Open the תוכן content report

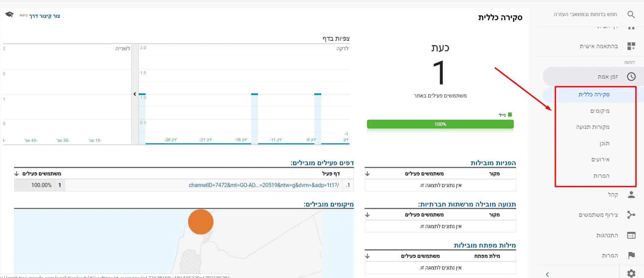pyautogui.click(x=604, y=143)
